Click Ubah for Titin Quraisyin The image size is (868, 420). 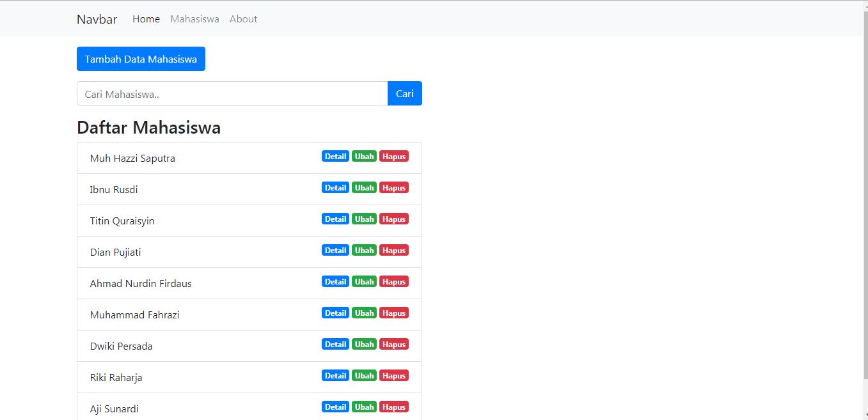tap(364, 219)
